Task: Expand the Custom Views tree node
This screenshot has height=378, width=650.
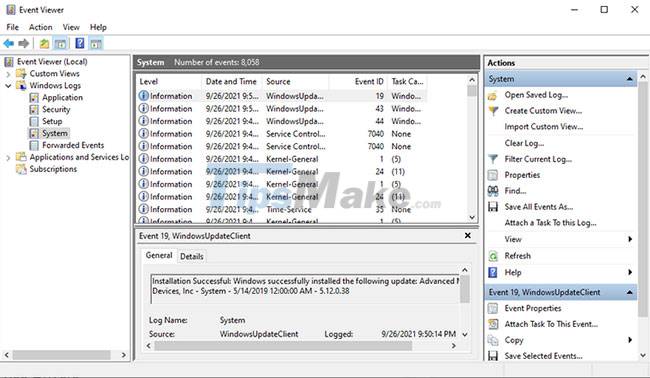Action: coord(8,74)
